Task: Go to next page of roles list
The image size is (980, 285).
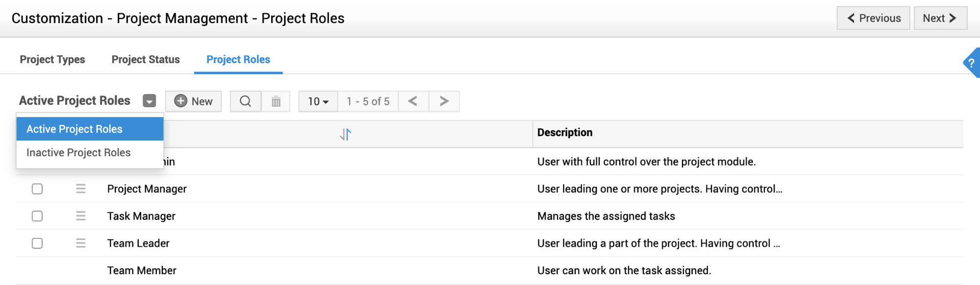Action: coord(444,101)
